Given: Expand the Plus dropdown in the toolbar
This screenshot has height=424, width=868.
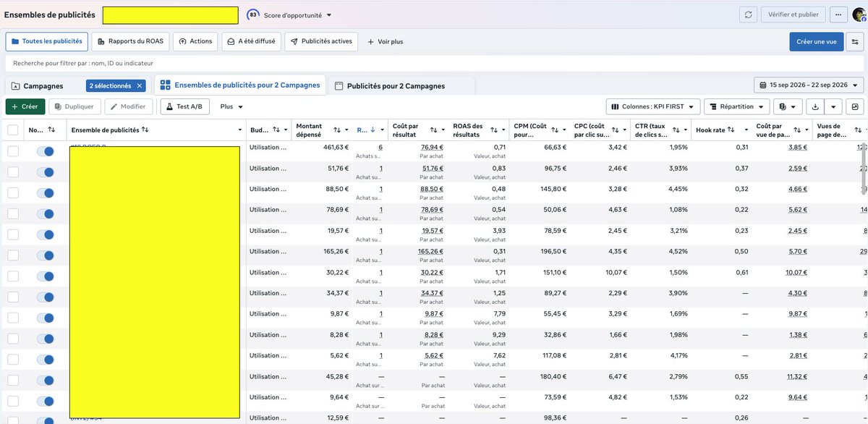Looking at the screenshot, I should [x=231, y=106].
